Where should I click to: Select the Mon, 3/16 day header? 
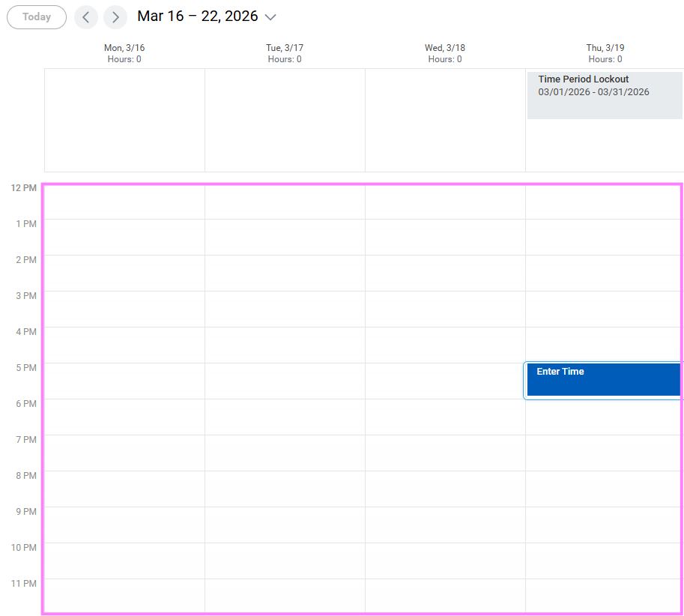point(124,53)
